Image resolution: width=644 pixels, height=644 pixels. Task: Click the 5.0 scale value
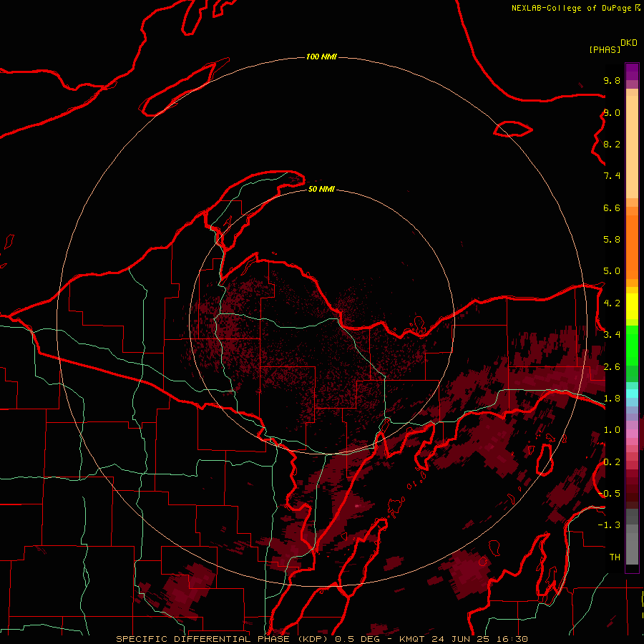click(612, 271)
